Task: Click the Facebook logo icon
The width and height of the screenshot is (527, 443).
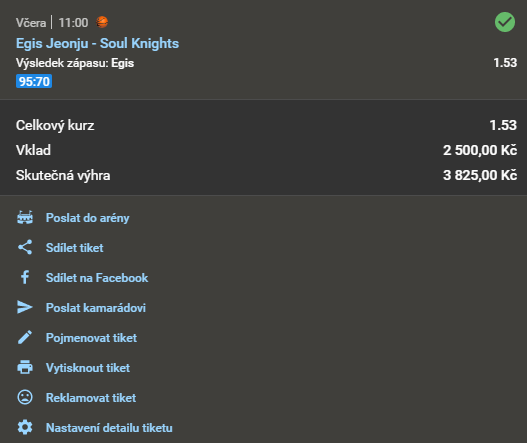Action: pos(25,278)
